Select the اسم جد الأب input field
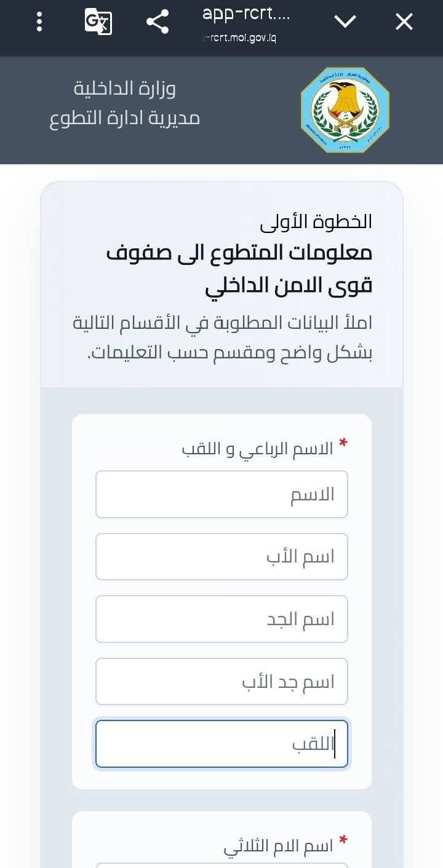 pos(221,681)
